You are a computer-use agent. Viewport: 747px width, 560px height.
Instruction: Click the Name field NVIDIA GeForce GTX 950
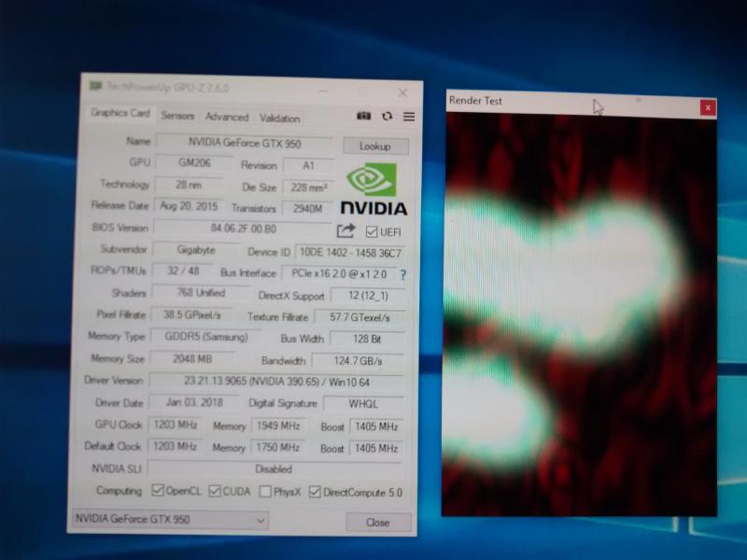(245, 143)
